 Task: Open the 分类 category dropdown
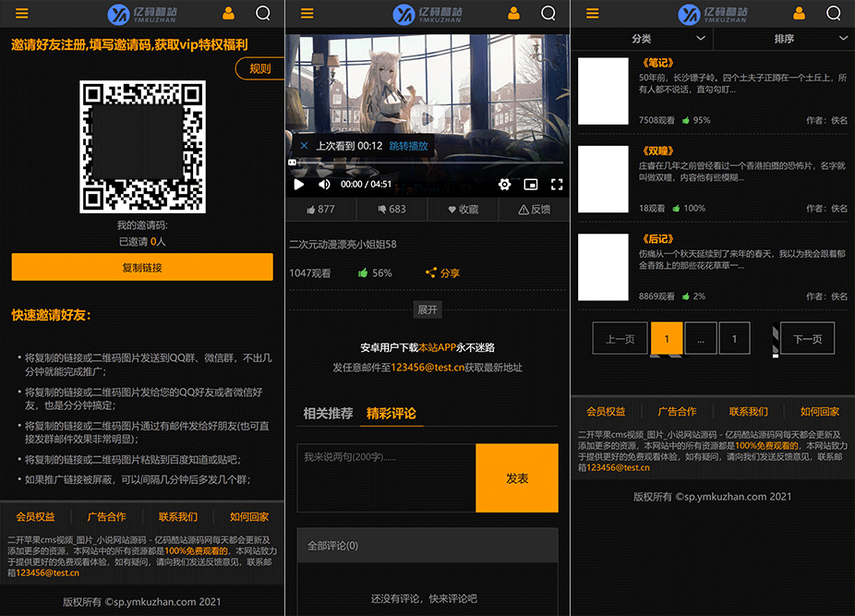[x=642, y=39]
